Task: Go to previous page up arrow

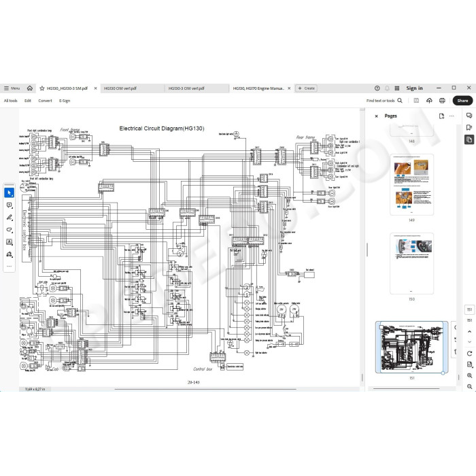Action: [x=469, y=332]
